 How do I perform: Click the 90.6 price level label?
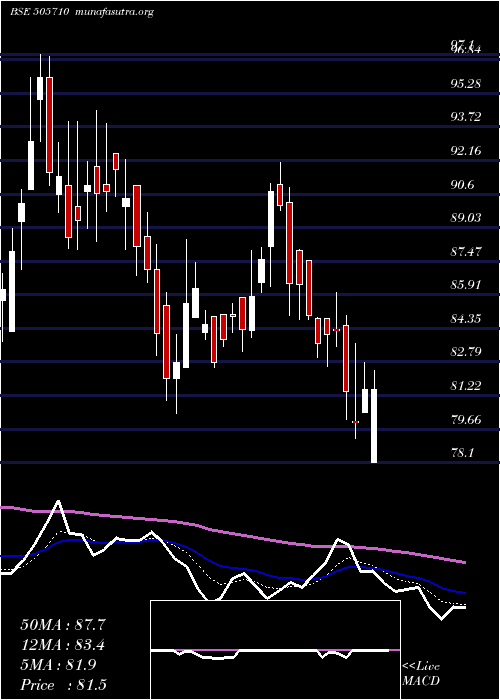463,184
